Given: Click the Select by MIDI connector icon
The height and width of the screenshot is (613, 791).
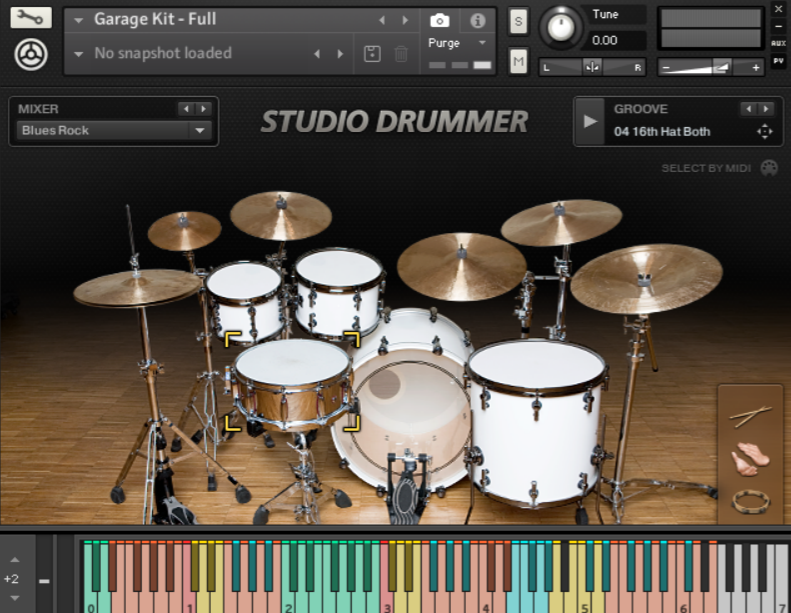Looking at the screenshot, I should pyautogui.click(x=769, y=168).
